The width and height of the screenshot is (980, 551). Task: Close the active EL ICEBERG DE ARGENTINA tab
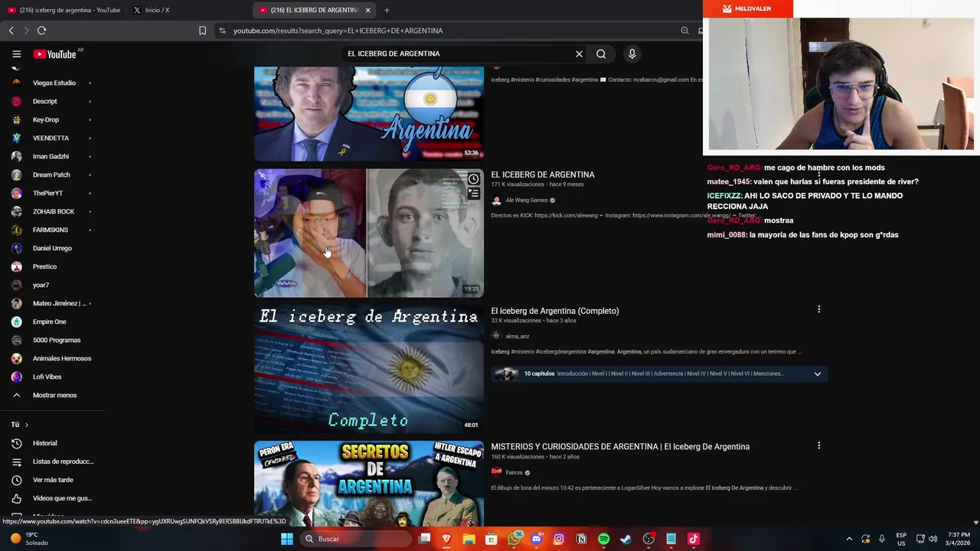[x=367, y=10]
